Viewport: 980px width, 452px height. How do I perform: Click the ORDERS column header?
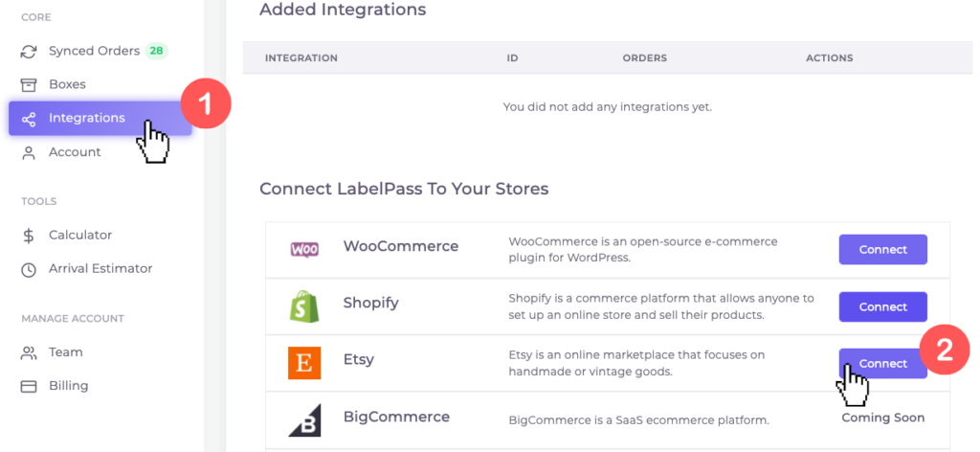coord(644,58)
